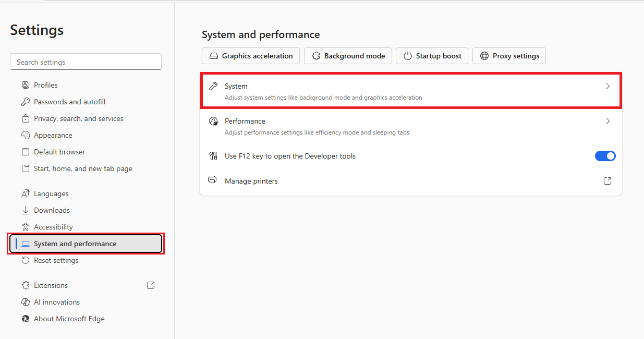Expand the System settings chevron

[607, 87]
